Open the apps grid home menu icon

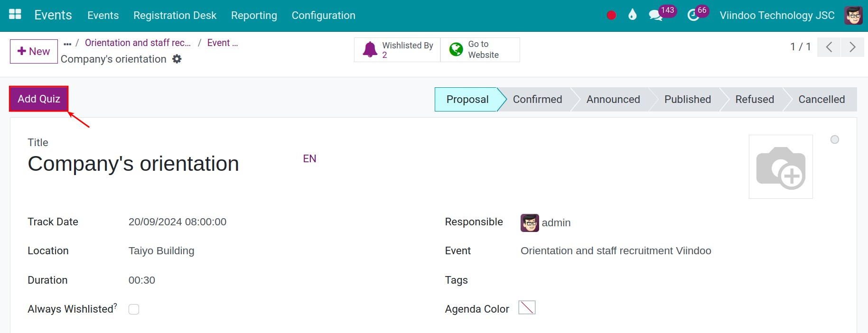pyautogui.click(x=15, y=15)
